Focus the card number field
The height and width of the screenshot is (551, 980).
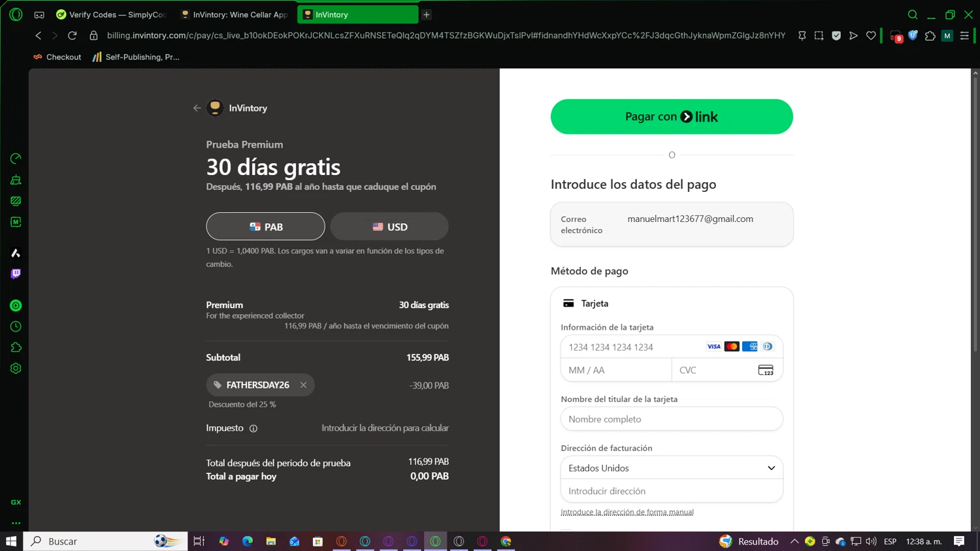point(672,347)
